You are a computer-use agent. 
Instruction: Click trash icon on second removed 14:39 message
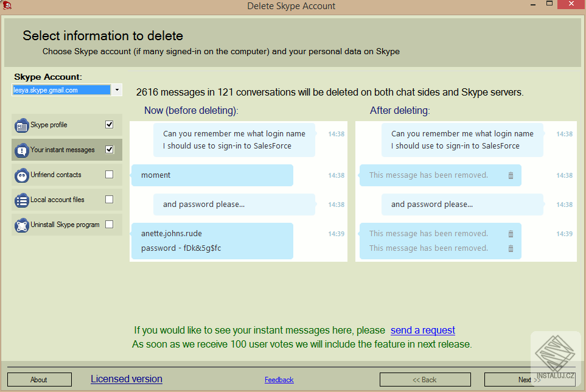tap(511, 248)
